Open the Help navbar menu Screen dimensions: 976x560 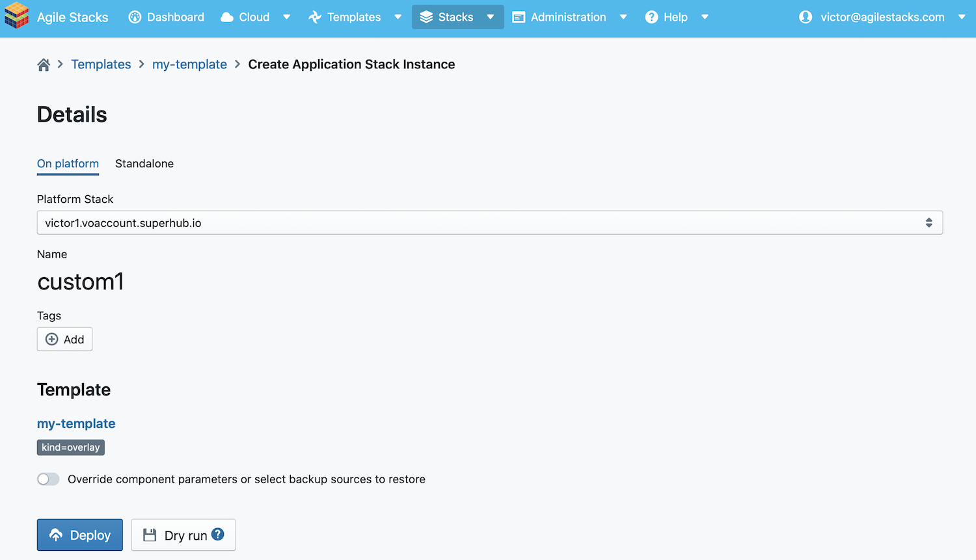point(675,17)
